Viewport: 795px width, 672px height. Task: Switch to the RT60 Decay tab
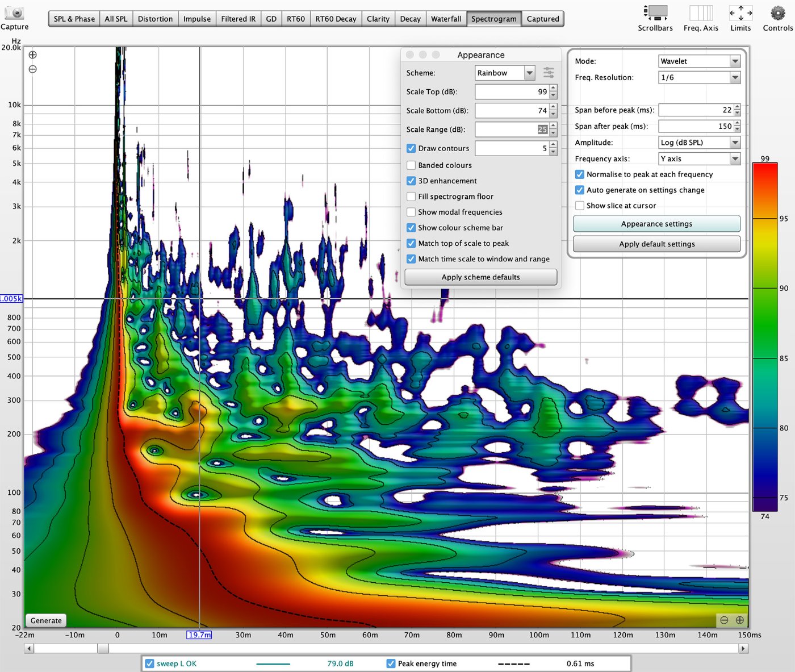[336, 19]
